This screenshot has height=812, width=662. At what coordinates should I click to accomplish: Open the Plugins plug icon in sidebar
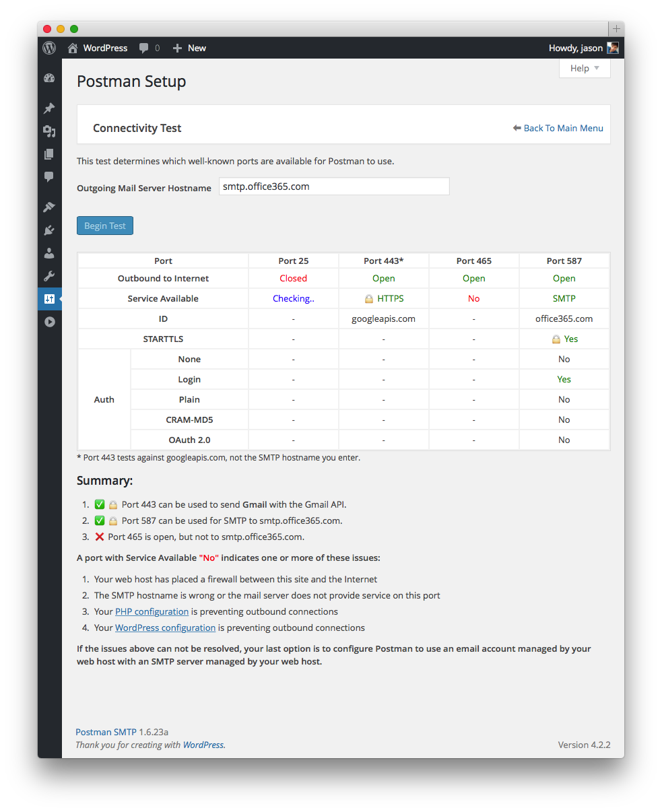(49, 230)
